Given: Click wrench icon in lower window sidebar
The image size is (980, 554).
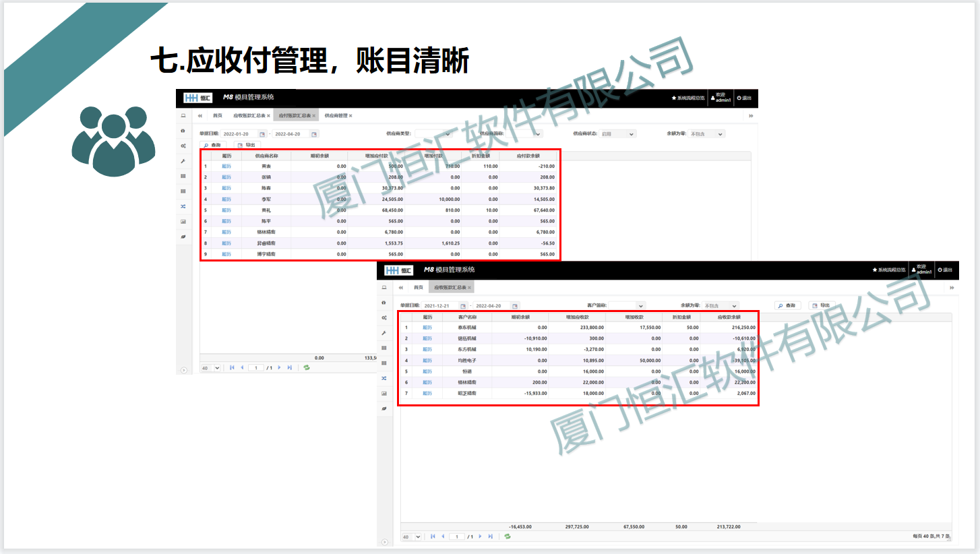Looking at the screenshot, I should pos(384,333).
